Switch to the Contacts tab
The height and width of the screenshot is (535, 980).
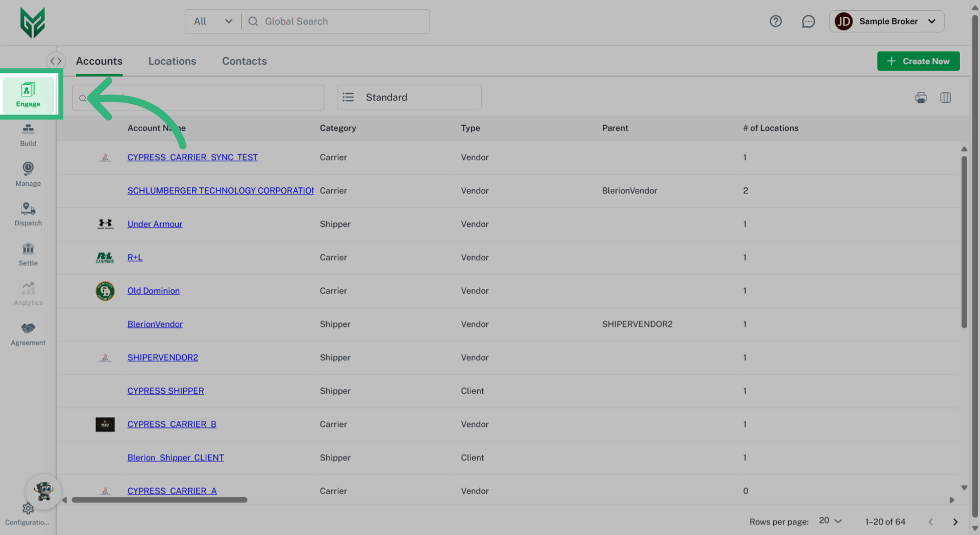(x=244, y=61)
